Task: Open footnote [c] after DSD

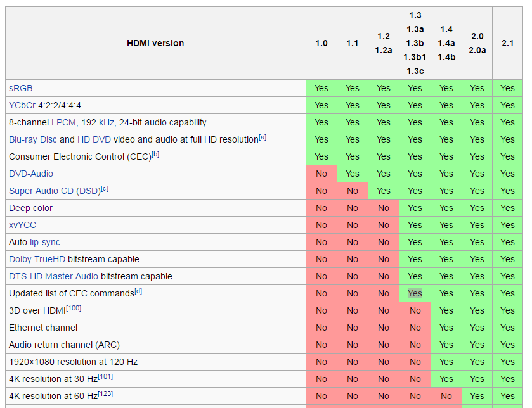Action: point(105,189)
